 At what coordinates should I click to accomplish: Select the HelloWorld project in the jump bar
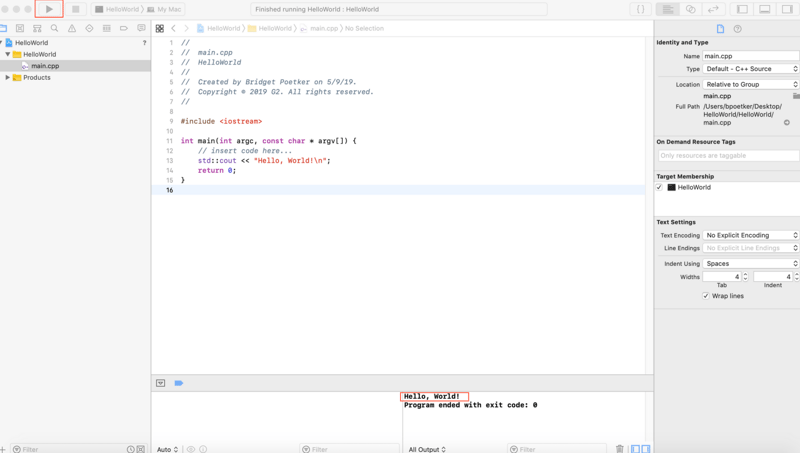point(218,29)
